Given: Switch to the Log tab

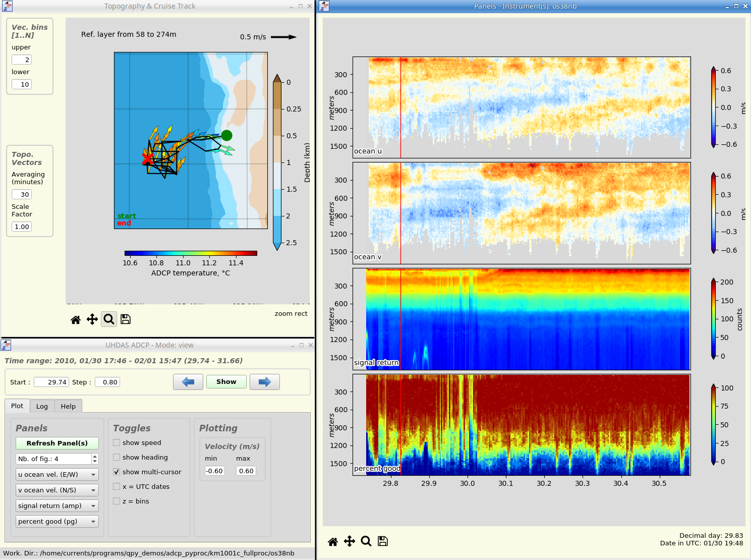Looking at the screenshot, I should click(42, 407).
